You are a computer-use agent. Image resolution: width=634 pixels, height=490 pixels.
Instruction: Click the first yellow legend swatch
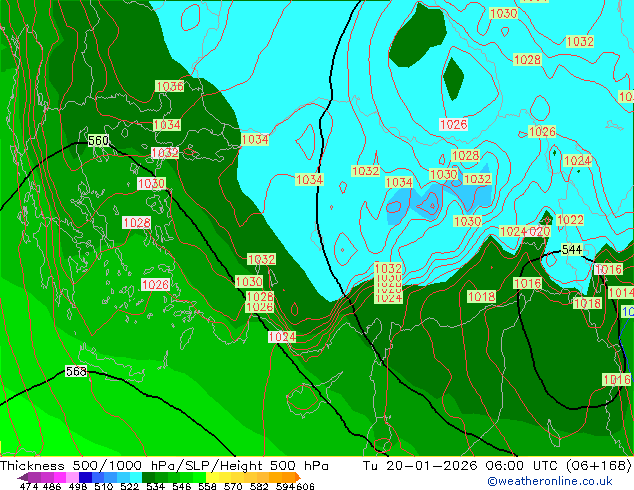pos(212,477)
